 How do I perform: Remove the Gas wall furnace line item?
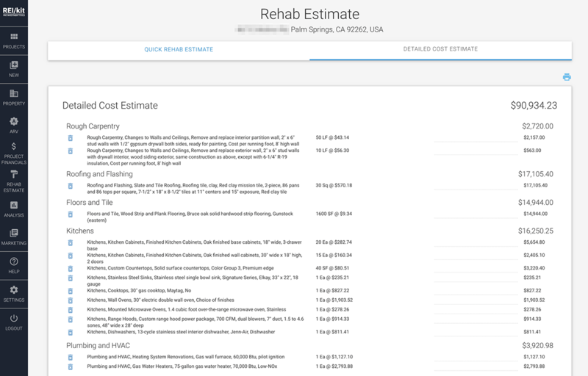(71, 356)
